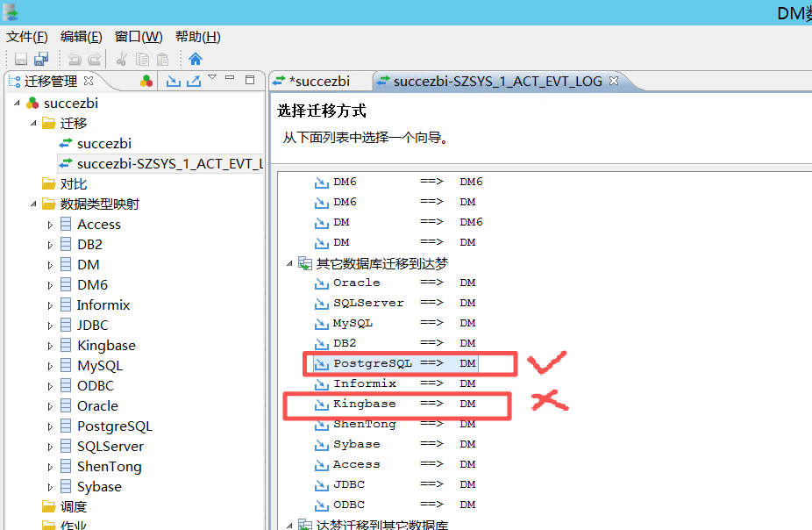
Task: Open the 帮助(H) menu
Action: 198,37
